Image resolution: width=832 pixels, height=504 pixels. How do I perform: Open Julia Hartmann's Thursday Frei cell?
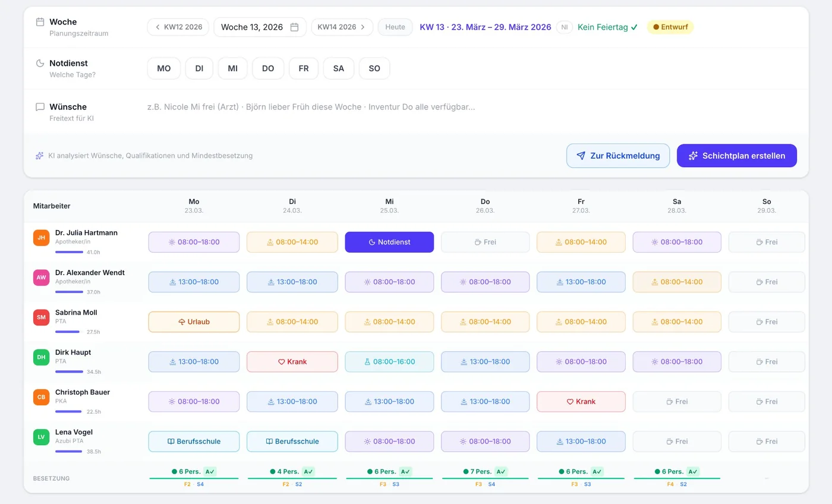(486, 242)
